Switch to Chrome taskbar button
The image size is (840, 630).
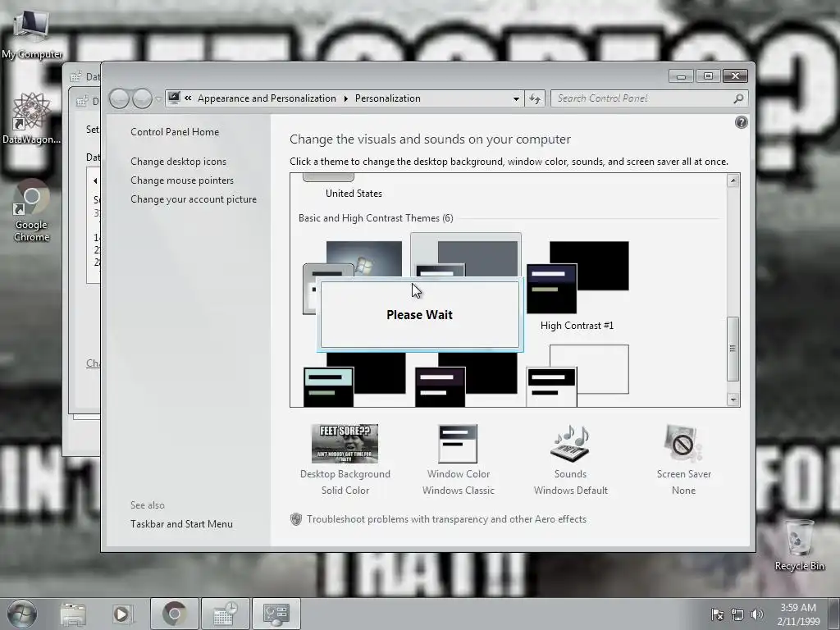point(175,614)
